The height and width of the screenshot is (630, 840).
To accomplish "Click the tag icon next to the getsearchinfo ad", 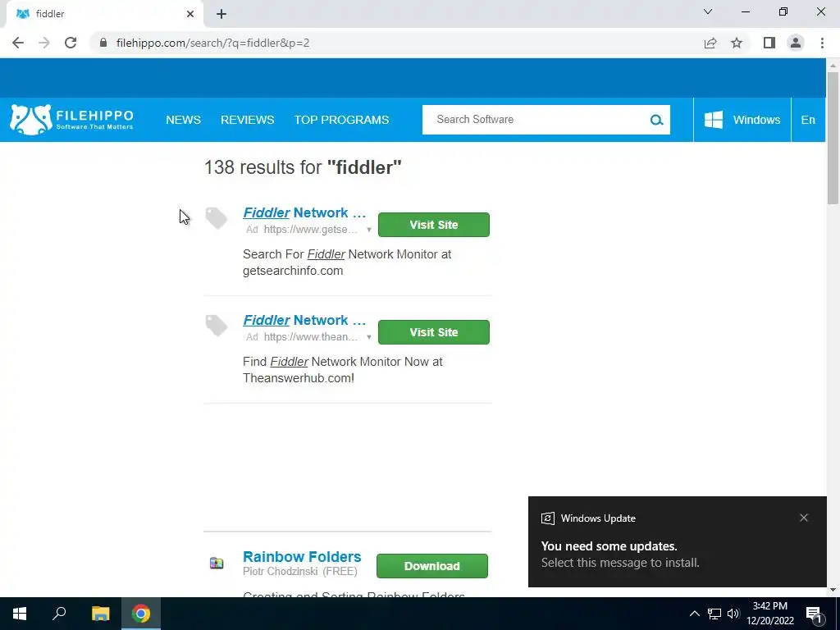I will 217,218.
